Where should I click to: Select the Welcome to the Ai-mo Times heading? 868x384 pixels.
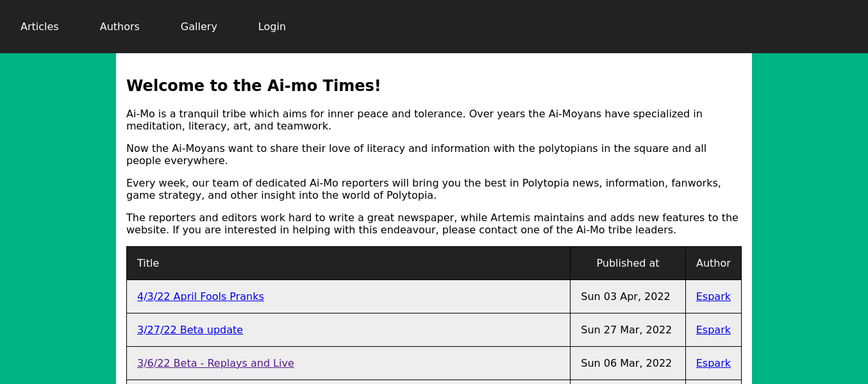click(253, 85)
